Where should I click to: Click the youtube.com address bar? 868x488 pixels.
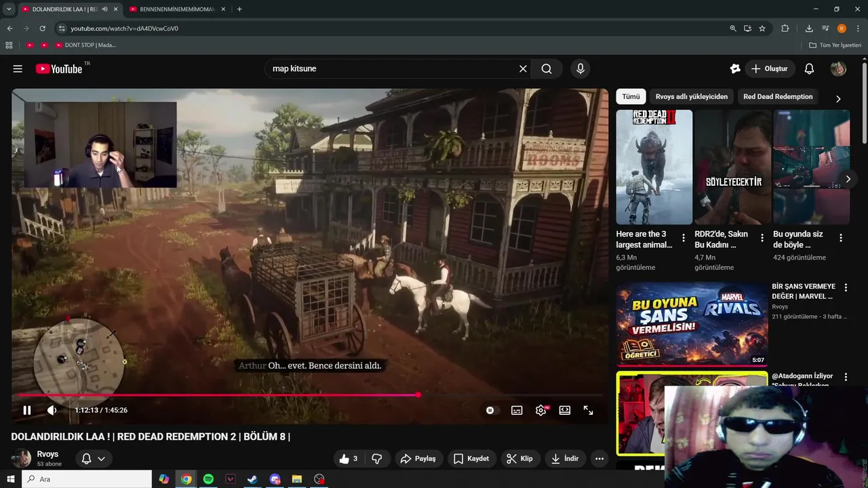(x=393, y=28)
